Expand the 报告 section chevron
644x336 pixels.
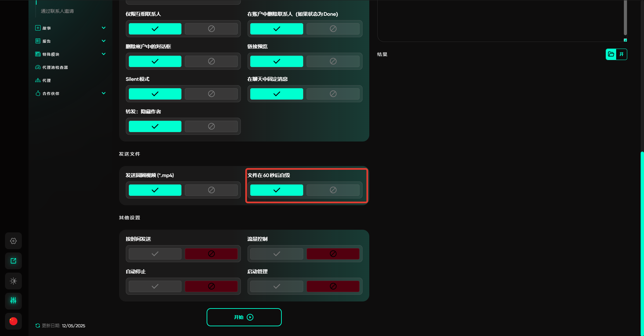[x=104, y=41]
